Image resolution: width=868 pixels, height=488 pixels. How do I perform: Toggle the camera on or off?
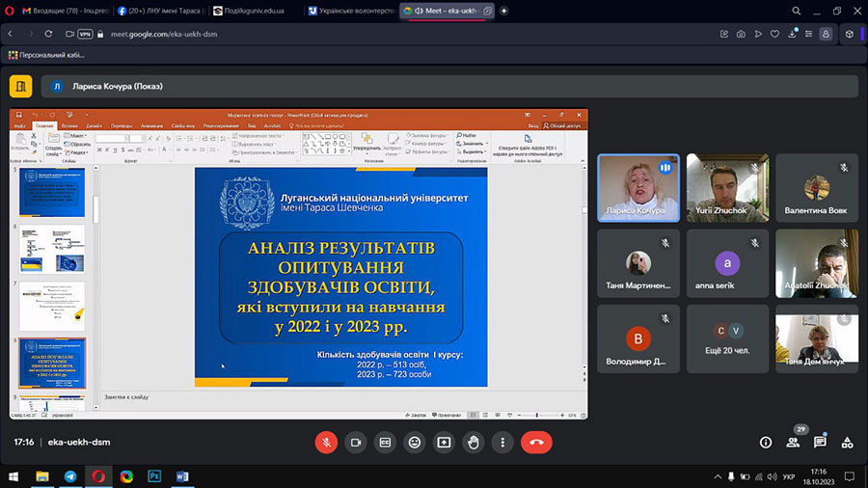[356, 442]
